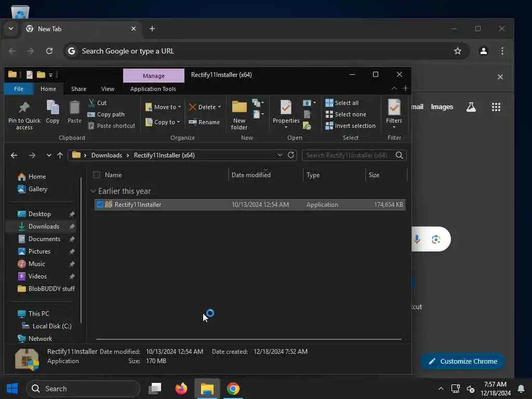Collapse Earlier this year group
The width and height of the screenshot is (532, 399).
pos(93,191)
